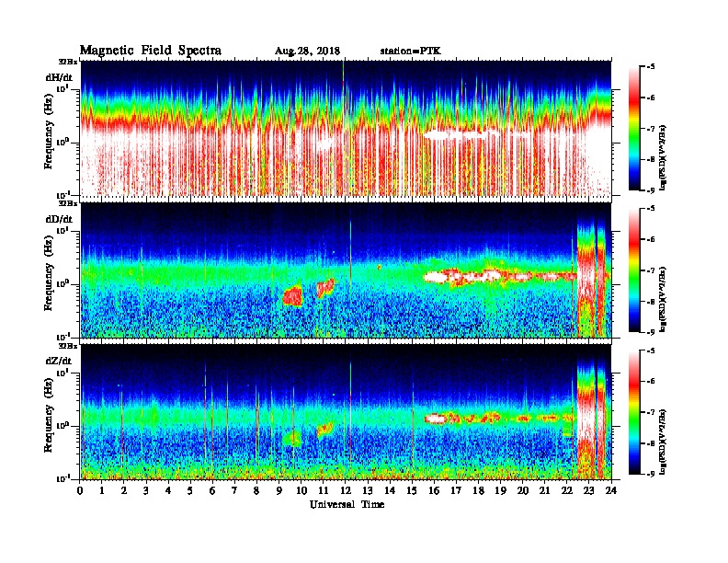Click the hour 2 tick label

click(124, 491)
